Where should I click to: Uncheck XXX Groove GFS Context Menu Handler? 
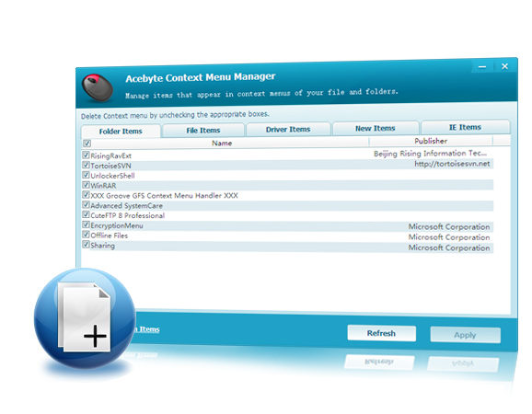coord(86,195)
